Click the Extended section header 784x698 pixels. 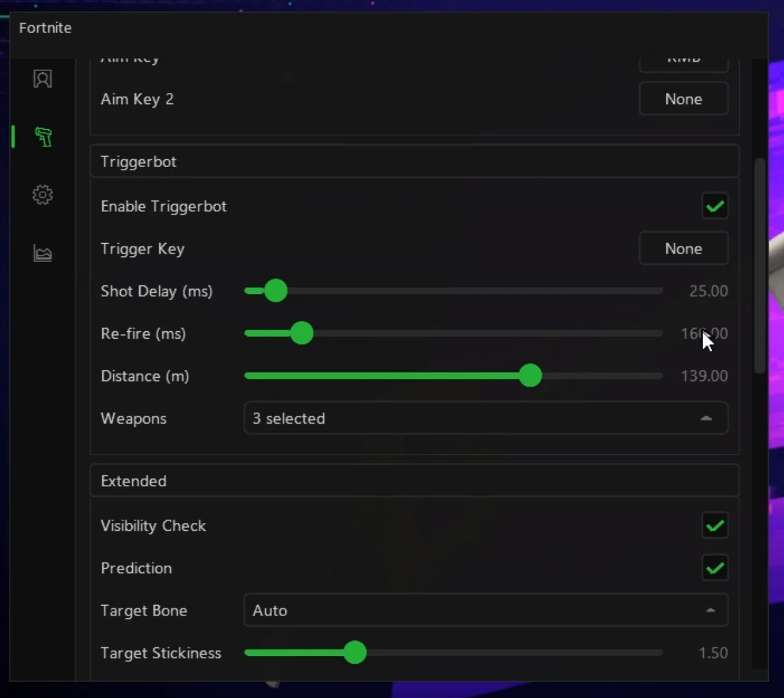pyautogui.click(x=415, y=481)
